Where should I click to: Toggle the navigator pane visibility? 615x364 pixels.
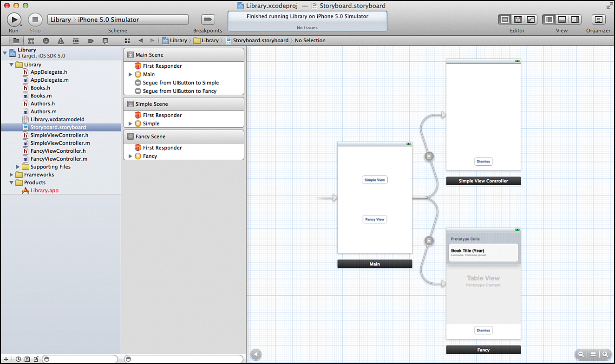(x=549, y=19)
